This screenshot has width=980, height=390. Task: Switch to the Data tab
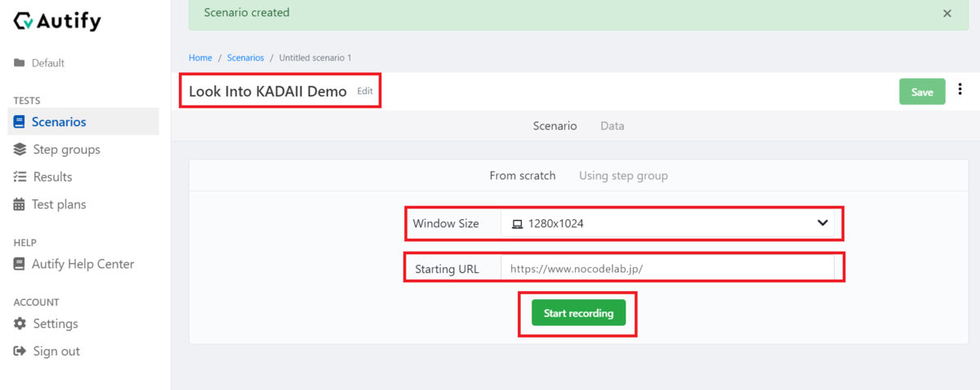(612, 126)
